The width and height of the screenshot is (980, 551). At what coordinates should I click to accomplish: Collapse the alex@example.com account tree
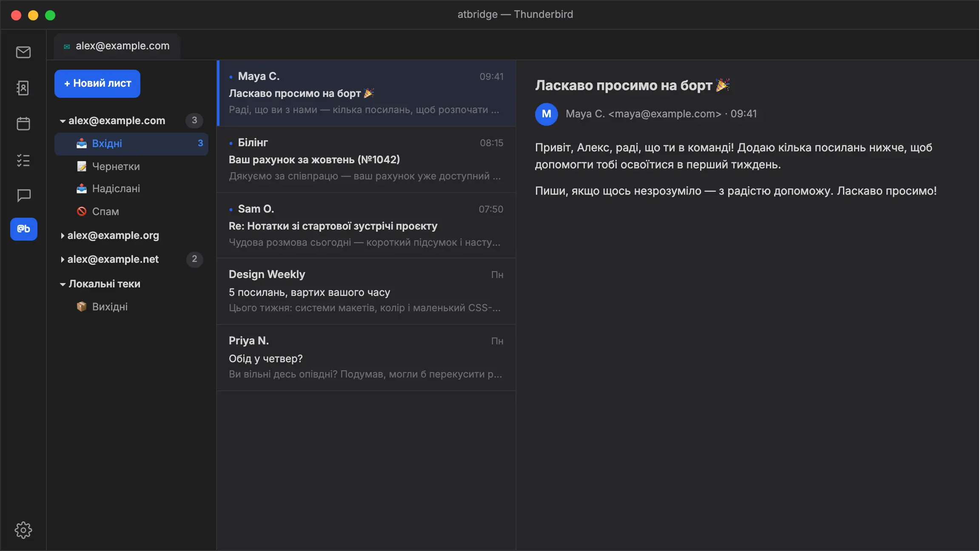[63, 121]
